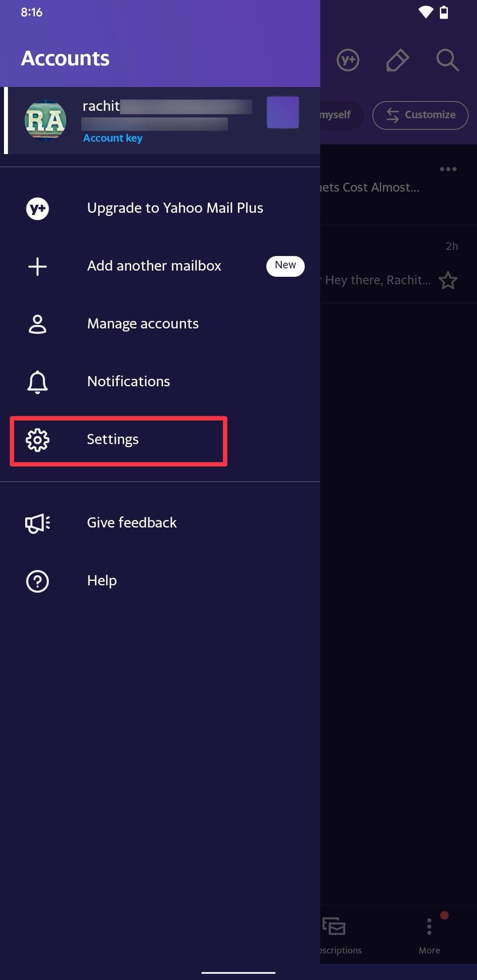Screen dimensions: 477x980
Task: Tap the RA profile avatar
Action: pyautogui.click(x=45, y=120)
